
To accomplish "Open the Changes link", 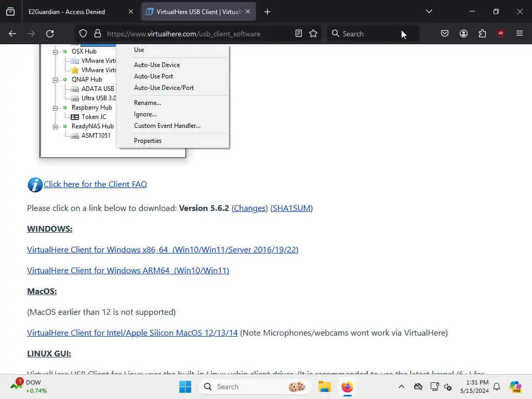I will coord(250,208).
